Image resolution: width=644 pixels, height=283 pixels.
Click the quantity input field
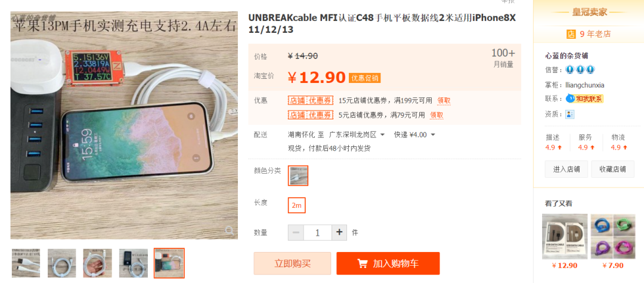(317, 232)
